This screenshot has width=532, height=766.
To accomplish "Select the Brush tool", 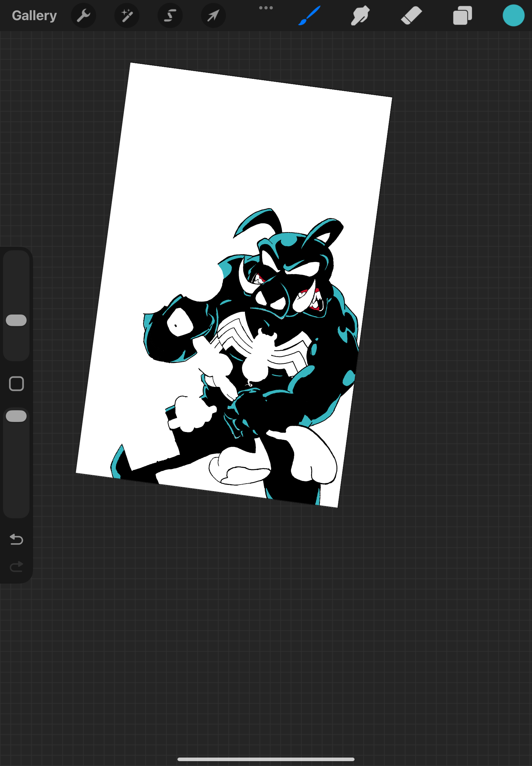I will click(x=310, y=15).
